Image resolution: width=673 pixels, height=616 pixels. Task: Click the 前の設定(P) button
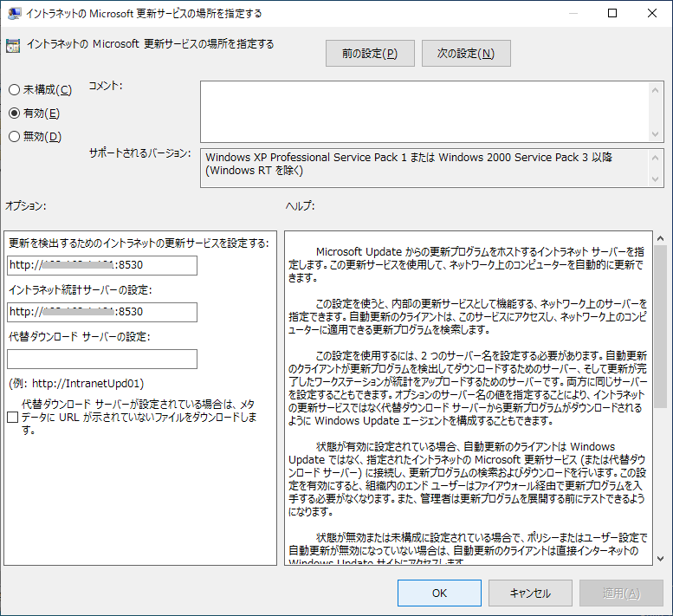coord(370,53)
